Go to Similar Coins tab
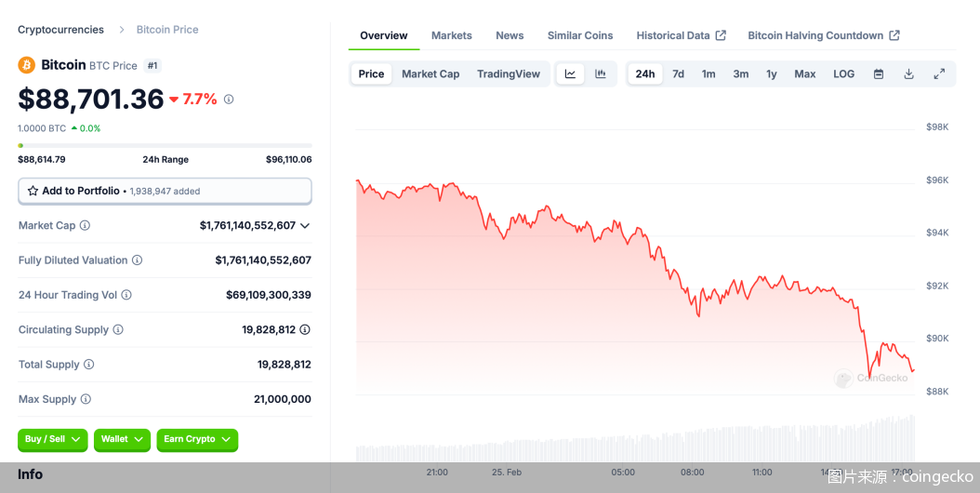 [580, 35]
